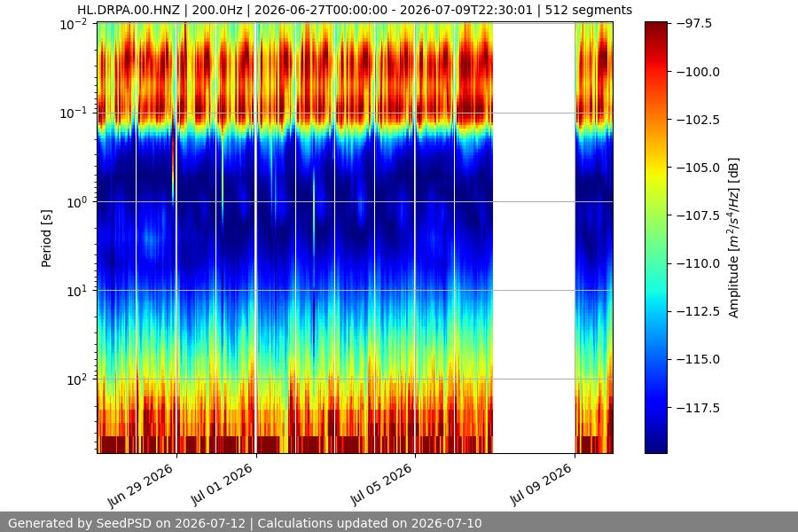
Task: Click the 10^0 period tick label
Action: 76,201
